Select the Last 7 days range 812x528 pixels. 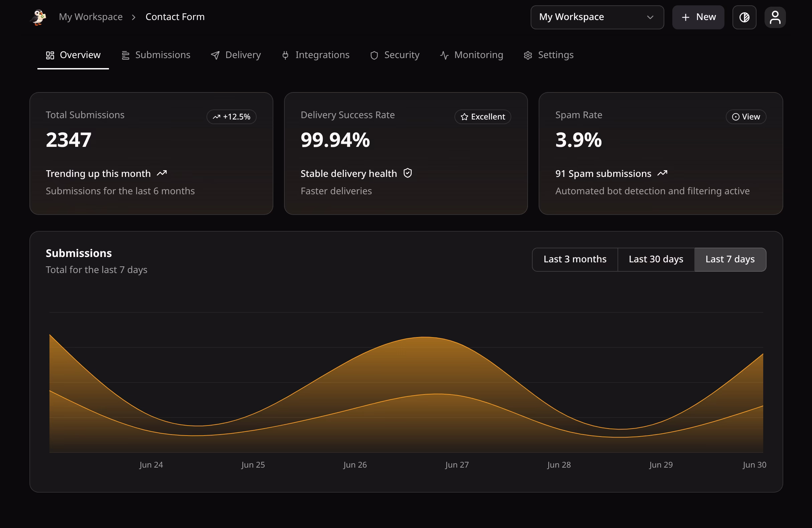pyautogui.click(x=730, y=259)
